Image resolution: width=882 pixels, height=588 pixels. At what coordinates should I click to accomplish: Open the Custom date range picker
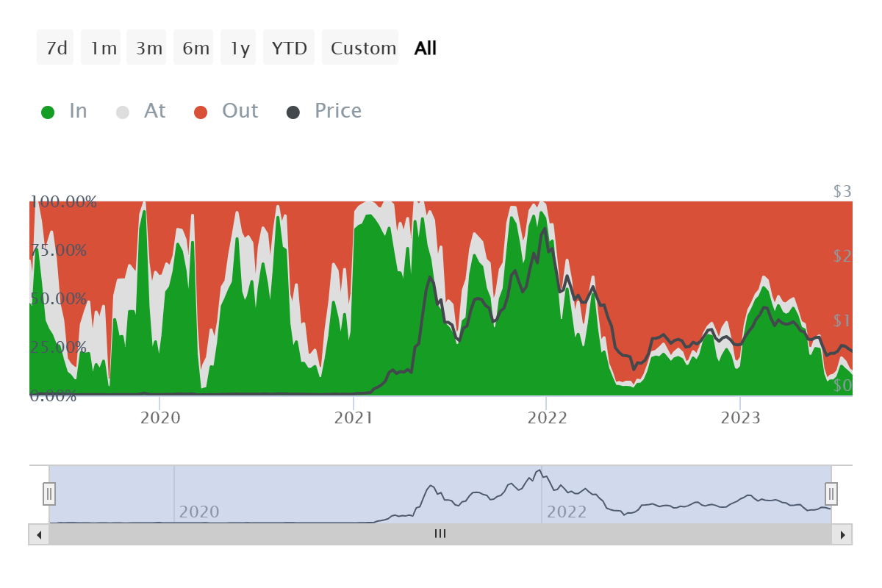tap(361, 48)
